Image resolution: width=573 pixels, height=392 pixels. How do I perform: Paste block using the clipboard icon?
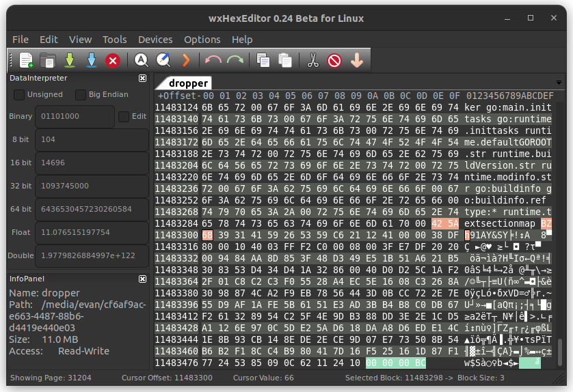point(285,60)
